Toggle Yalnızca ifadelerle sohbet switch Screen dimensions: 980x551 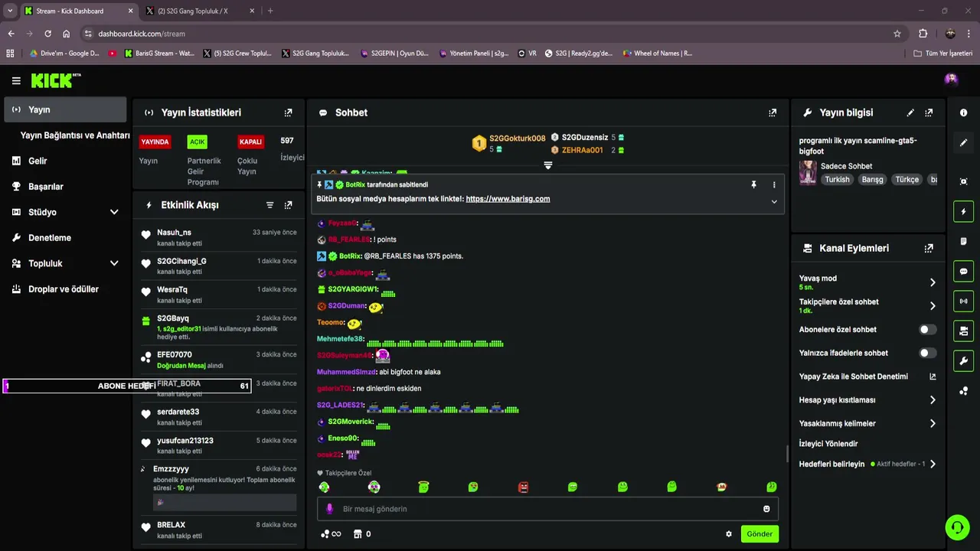927,353
